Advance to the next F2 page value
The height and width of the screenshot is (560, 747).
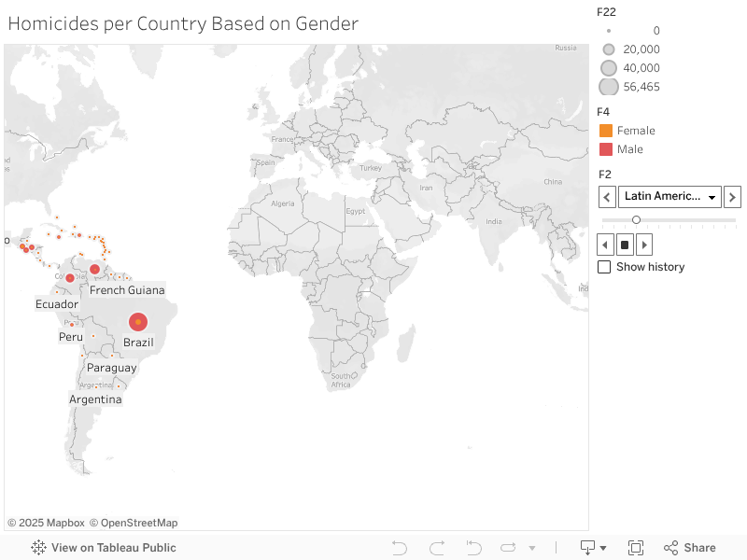pos(732,196)
